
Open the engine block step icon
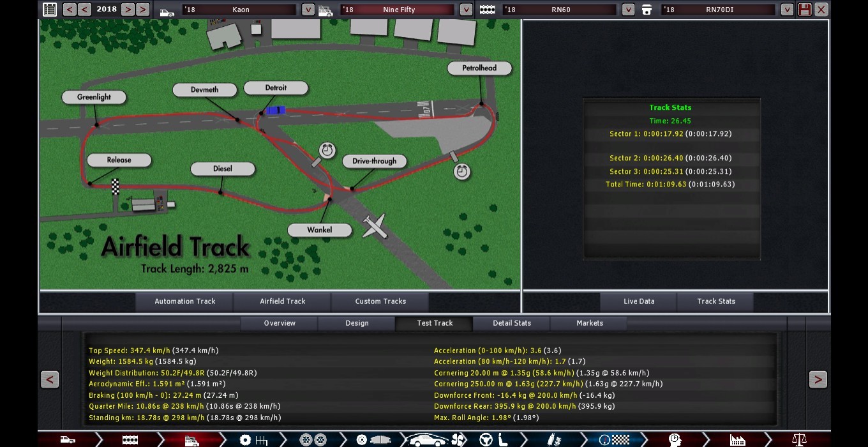pyautogui.click(x=130, y=439)
